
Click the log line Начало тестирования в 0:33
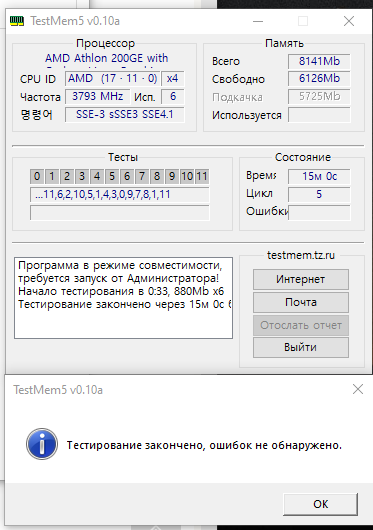click(121, 291)
